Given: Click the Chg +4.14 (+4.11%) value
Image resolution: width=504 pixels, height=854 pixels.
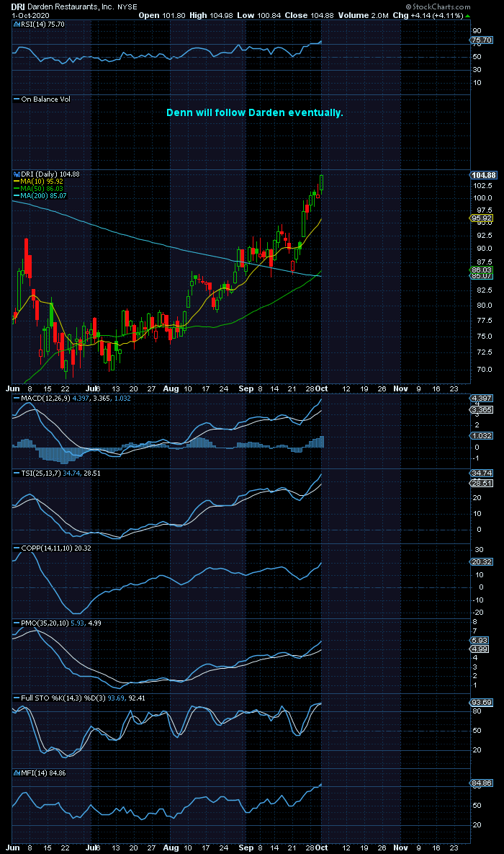Looking at the screenshot, I should tap(427, 15).
